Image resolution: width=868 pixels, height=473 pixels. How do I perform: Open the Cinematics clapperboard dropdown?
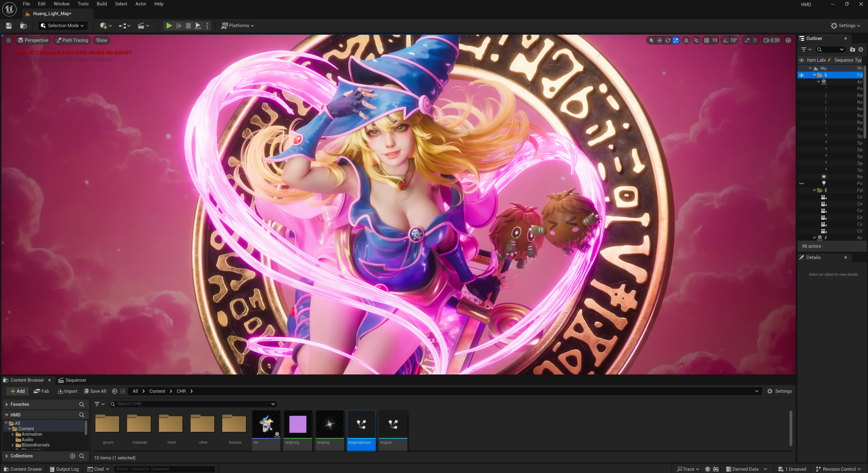(143, 26)
